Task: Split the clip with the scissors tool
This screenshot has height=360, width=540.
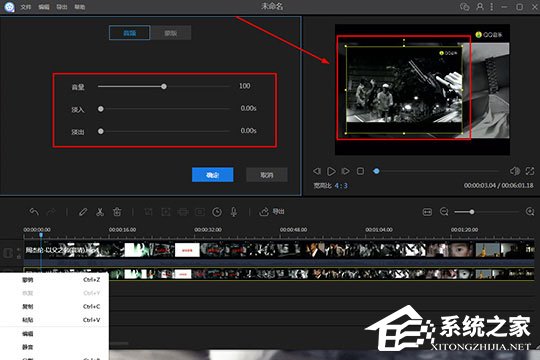Action: (x=100, y=212)
